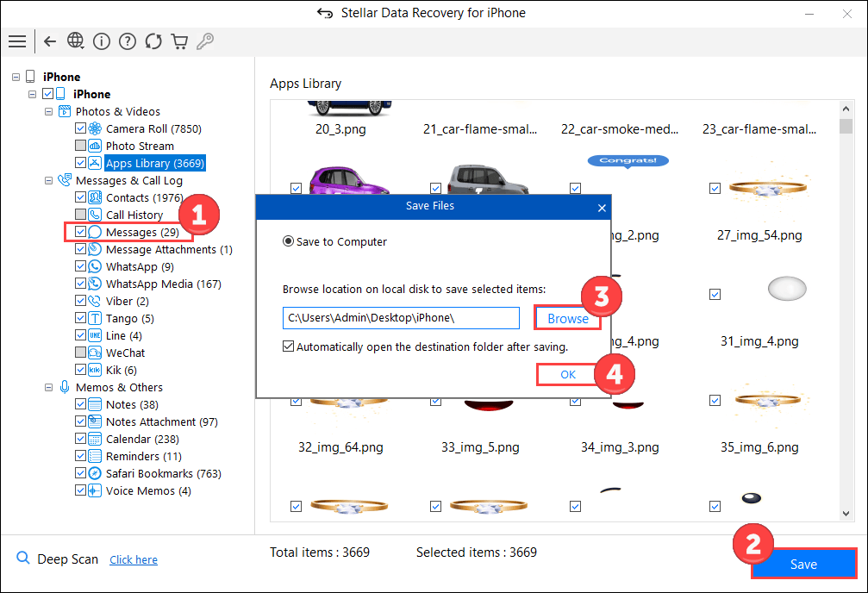Click the Tango icon
The width and height of the screenshot is (868, 593).
[95, 318]
